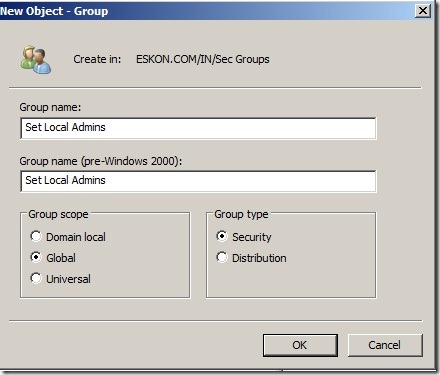The height and width of the screenshot is (375, 440).
Task: Click the 'Group type' frame title
Action: click(x=241, y=214)
